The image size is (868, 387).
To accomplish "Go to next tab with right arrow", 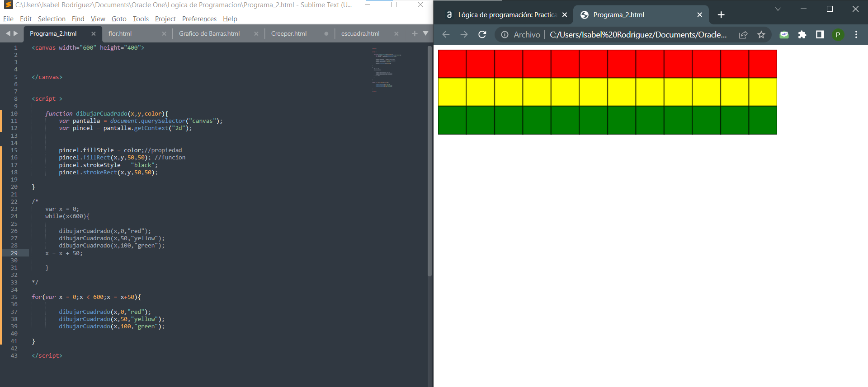I will click(16, 33).
